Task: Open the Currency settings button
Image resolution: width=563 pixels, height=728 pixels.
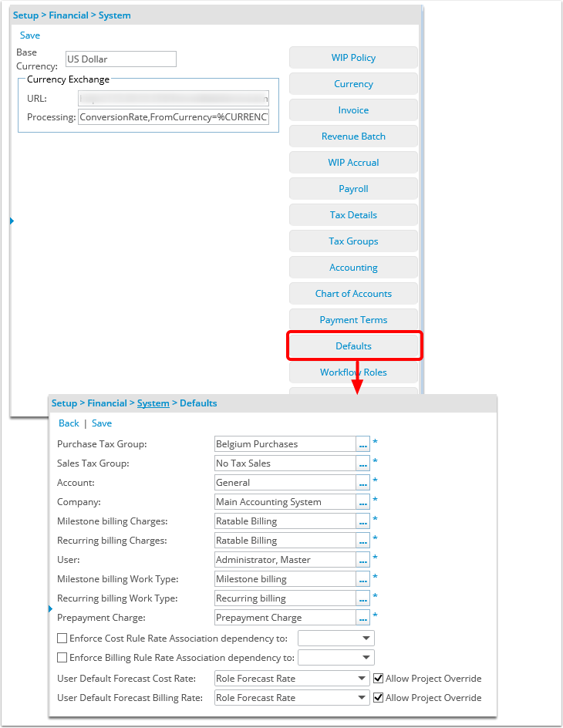Action: 353,84
